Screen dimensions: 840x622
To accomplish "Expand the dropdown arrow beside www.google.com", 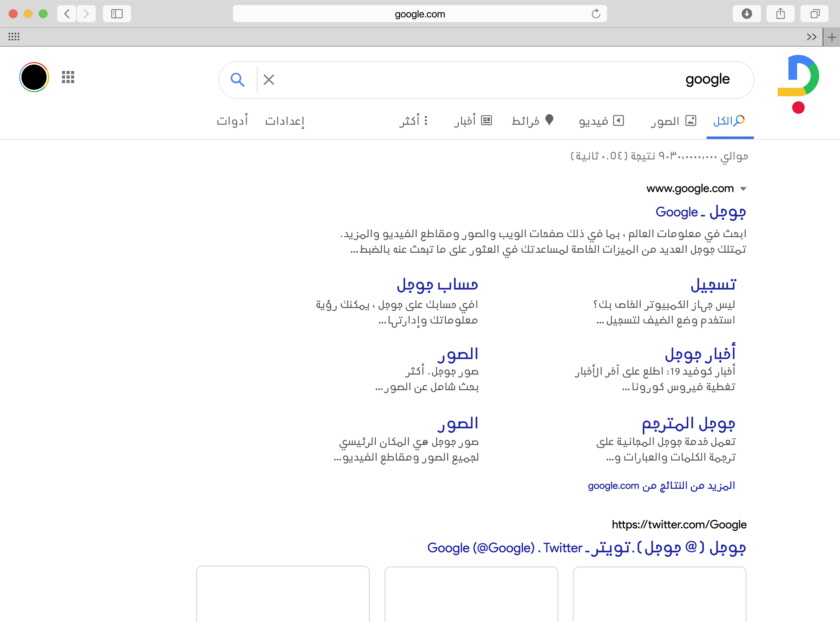I will point(743,189).
